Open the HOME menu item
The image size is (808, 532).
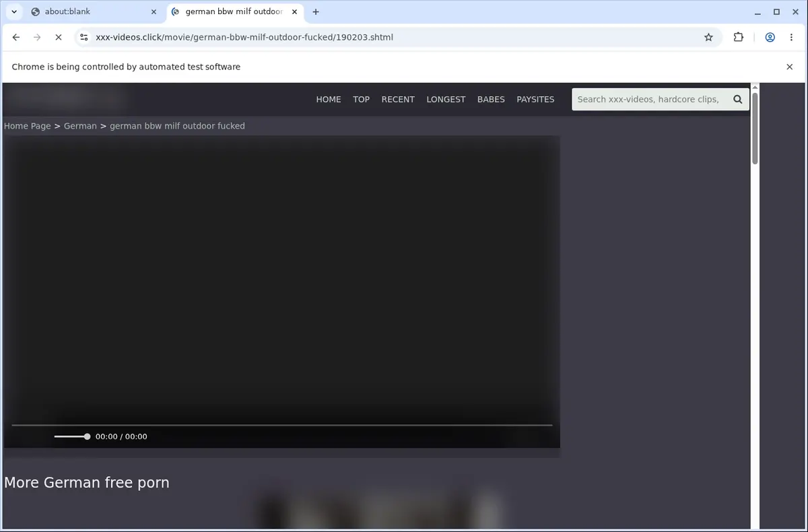pyautogui.click(x=329, y=99)
